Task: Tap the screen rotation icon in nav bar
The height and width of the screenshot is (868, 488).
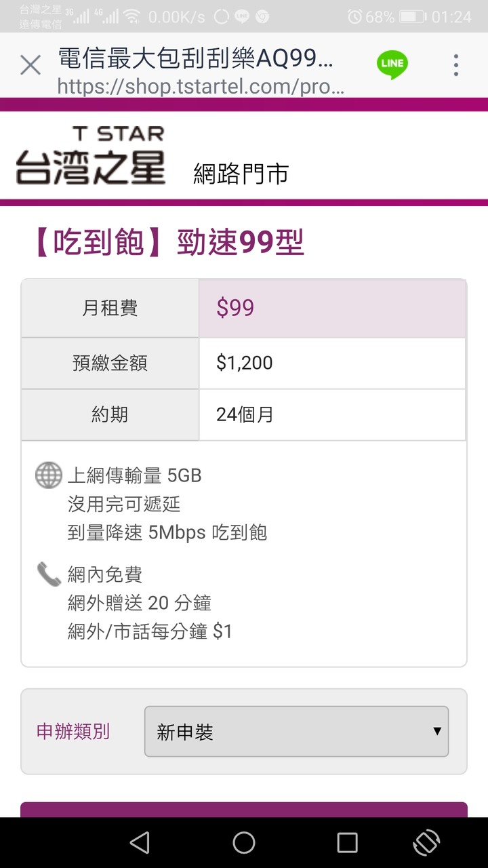Action: click(426, 842)
